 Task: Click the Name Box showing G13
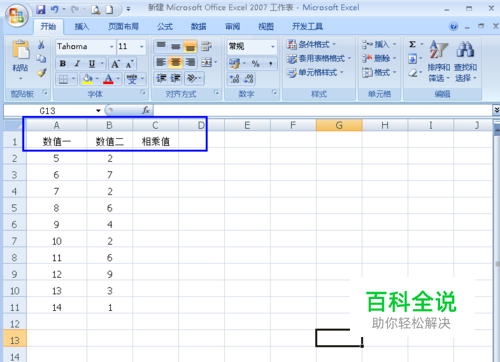[x=49, y=110]
